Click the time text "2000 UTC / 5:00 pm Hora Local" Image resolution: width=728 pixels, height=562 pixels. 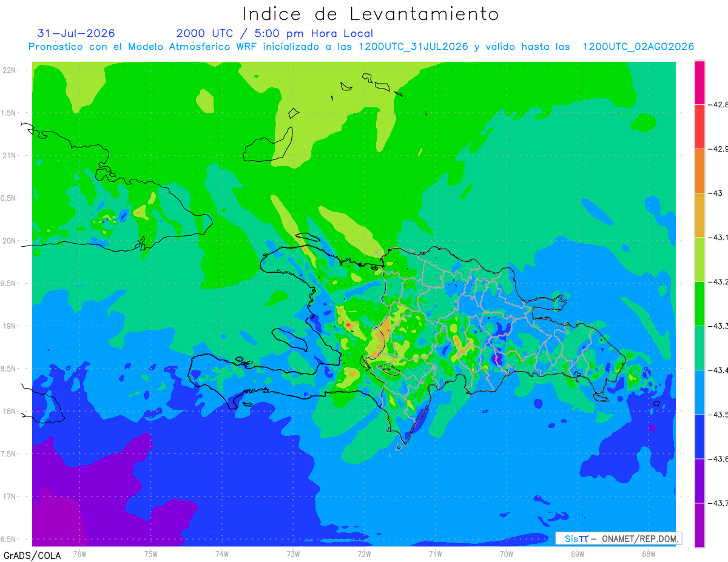pos(275,33)
